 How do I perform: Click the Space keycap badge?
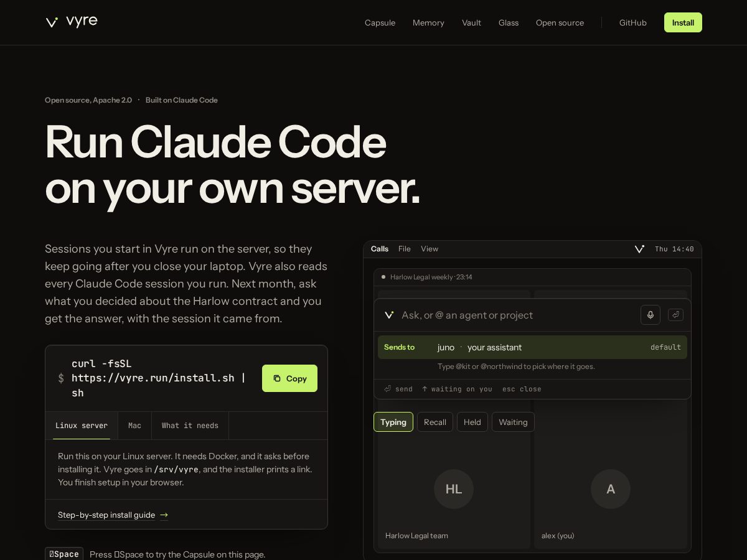point(64,554)
